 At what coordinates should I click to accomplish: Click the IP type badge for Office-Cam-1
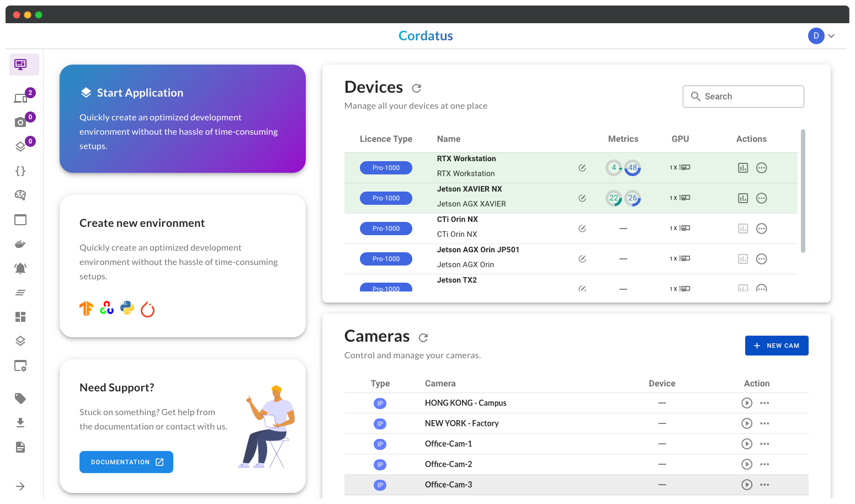click(380, 444)
